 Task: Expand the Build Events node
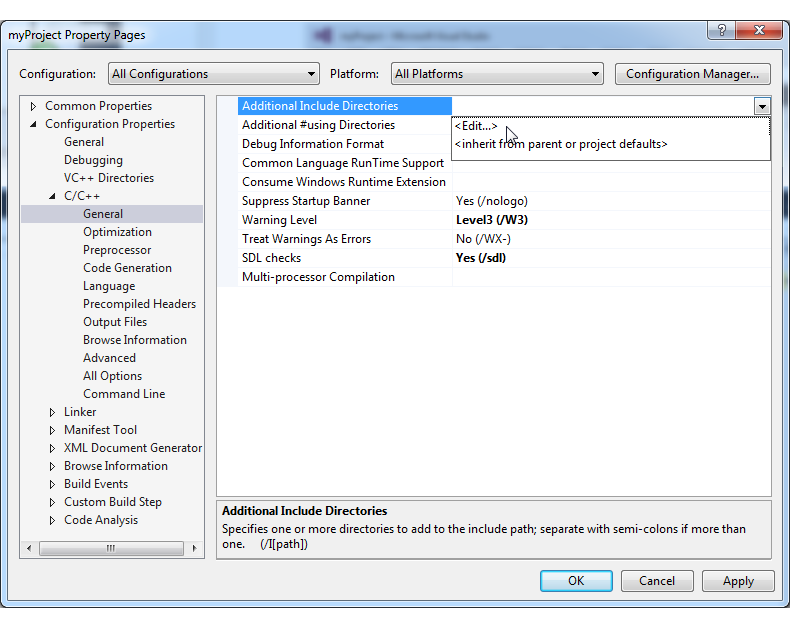coord(52,484)
